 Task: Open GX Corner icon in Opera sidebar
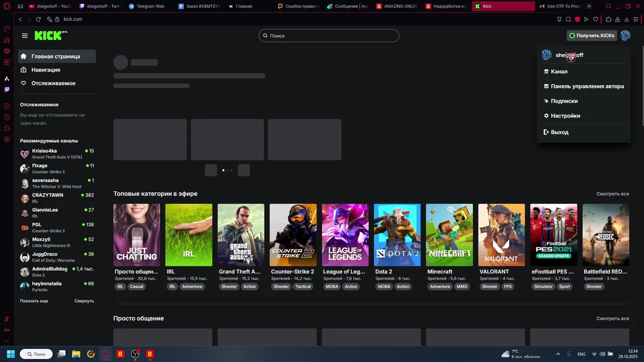pyautogui.click(x=7, y=330)
